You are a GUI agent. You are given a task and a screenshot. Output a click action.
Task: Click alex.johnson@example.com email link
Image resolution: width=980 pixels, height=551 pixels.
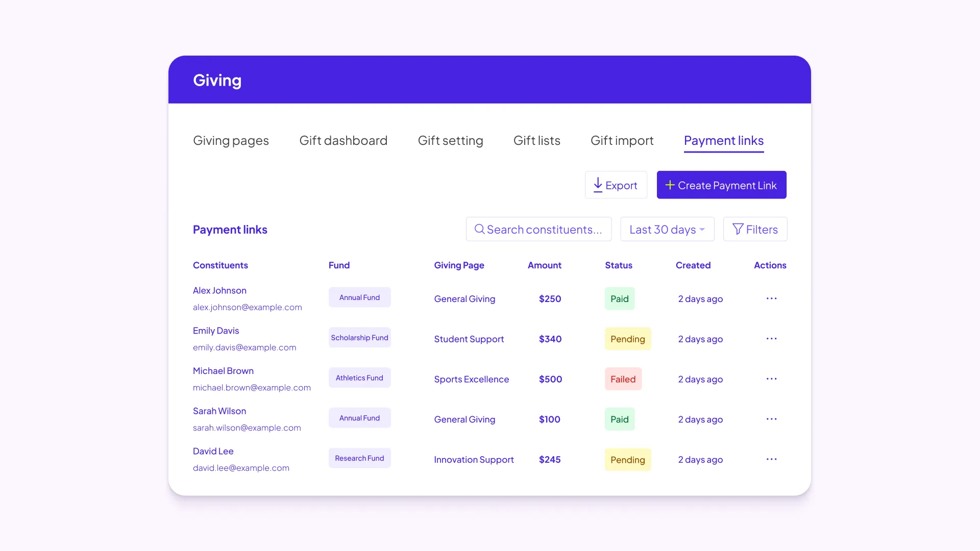pyautogui.click(x=247, y=307)
